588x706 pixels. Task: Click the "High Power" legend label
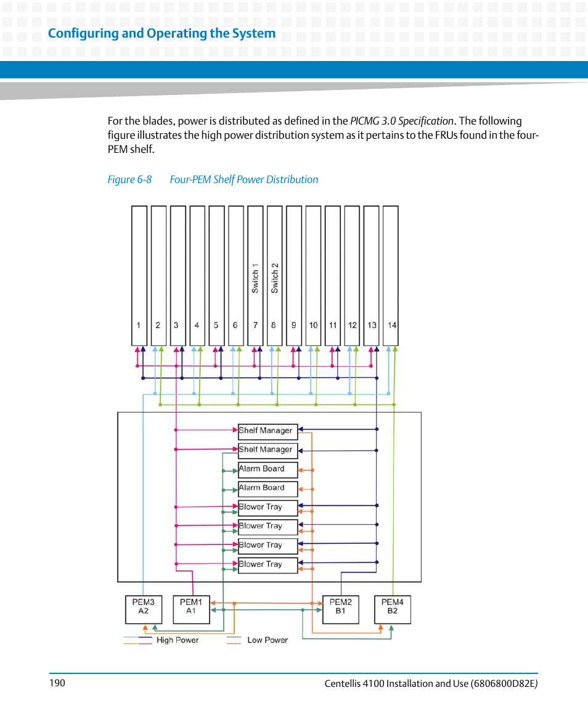(178, 640)
